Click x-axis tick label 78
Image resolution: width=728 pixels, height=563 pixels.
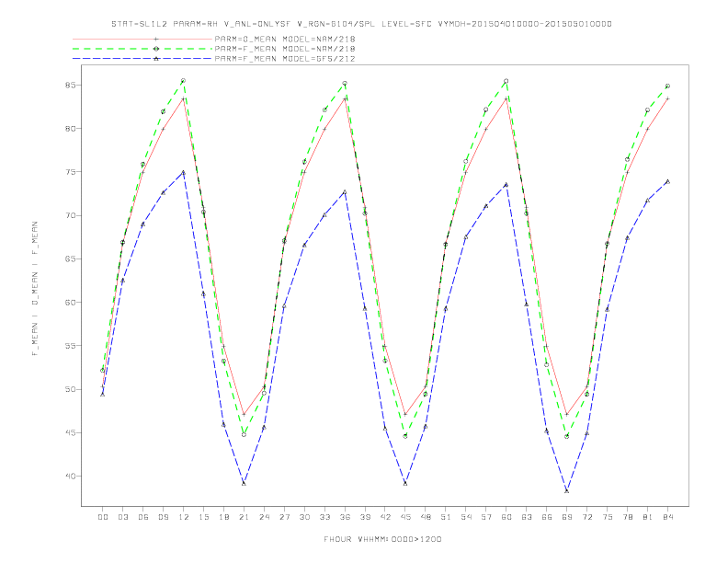coord(627,517)
